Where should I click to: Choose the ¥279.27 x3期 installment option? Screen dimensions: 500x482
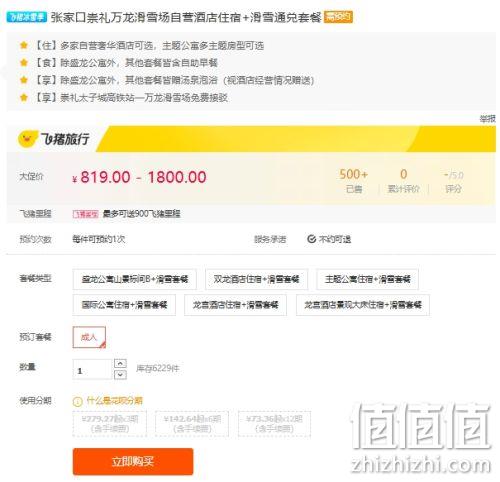click(x=110, y=424)
